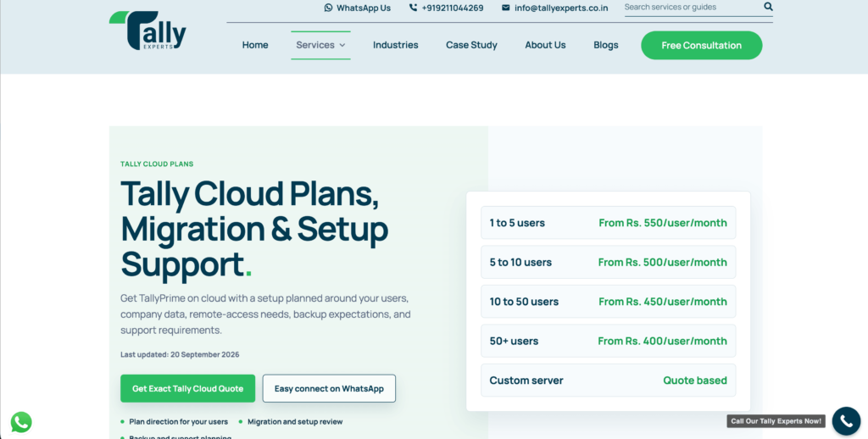This screenshot has height=439, width=868.
Task: Open the Case Study menu item
Action: click(471, 46)
